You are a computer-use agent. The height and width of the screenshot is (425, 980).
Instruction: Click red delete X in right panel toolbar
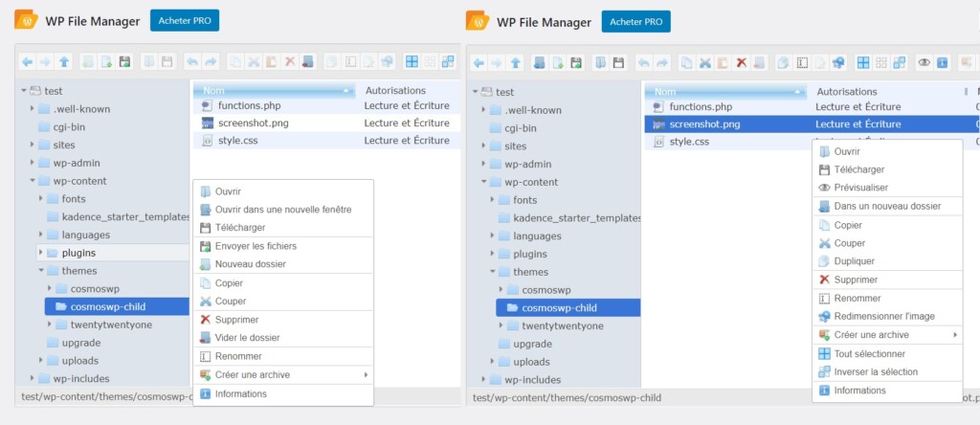(742, 63)
